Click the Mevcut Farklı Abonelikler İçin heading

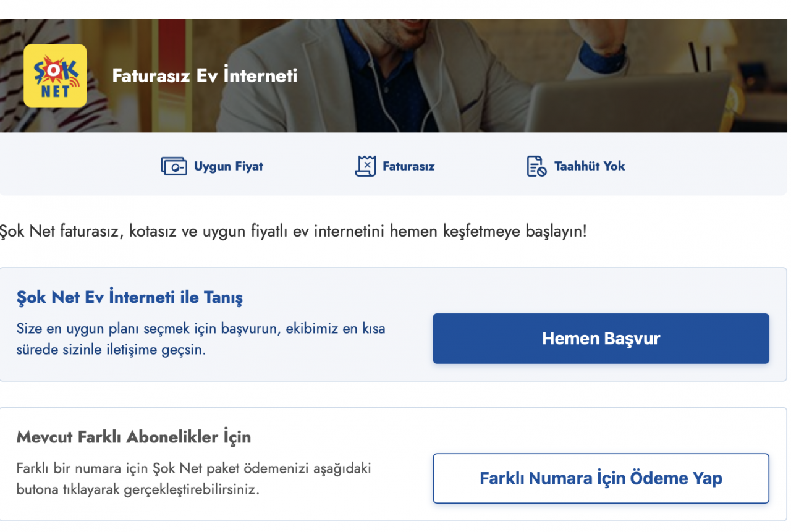click(133, 437)
